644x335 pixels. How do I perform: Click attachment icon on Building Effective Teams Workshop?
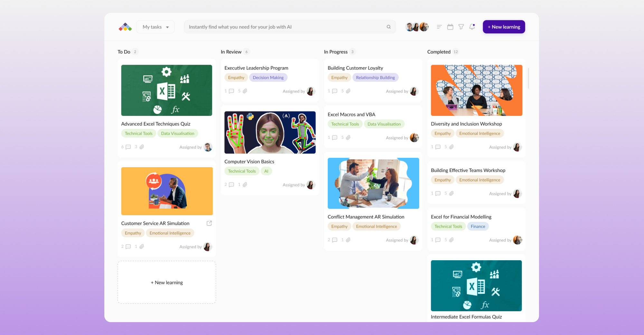[451, 193]
